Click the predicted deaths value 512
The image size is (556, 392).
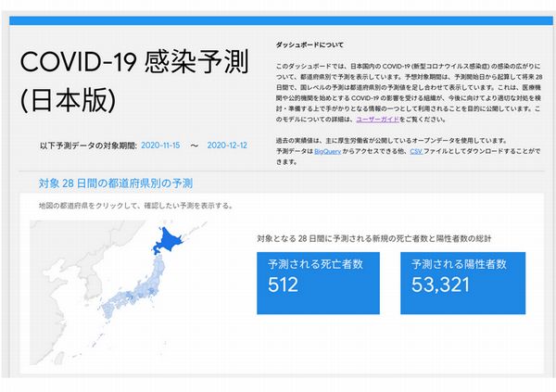click(284, 286)
